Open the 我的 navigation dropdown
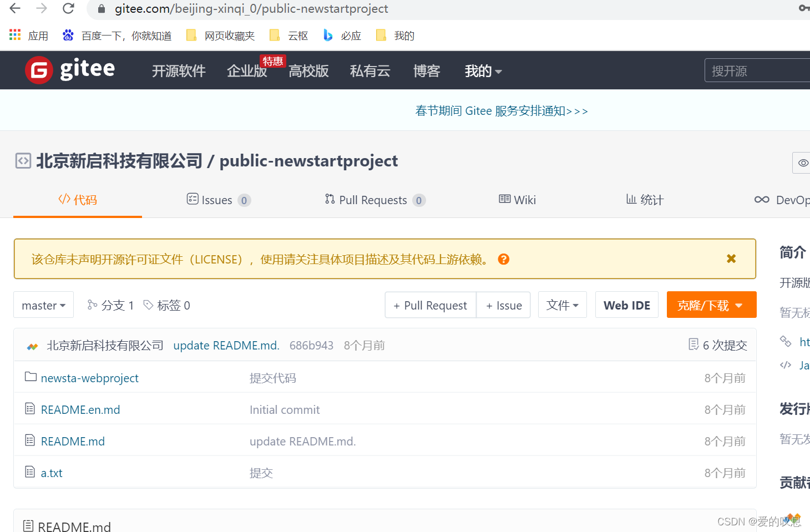Viewport: 810px width, 532px height. [483, 71]
